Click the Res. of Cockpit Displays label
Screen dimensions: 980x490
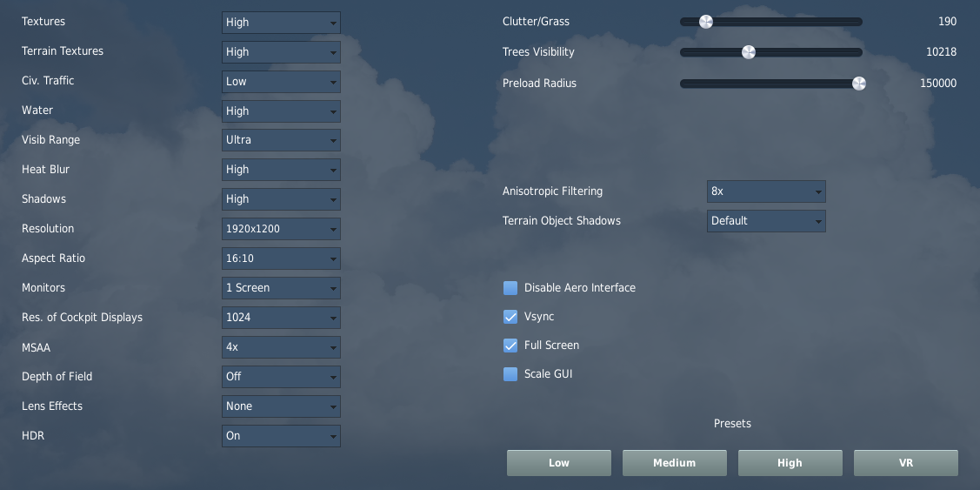82,318
